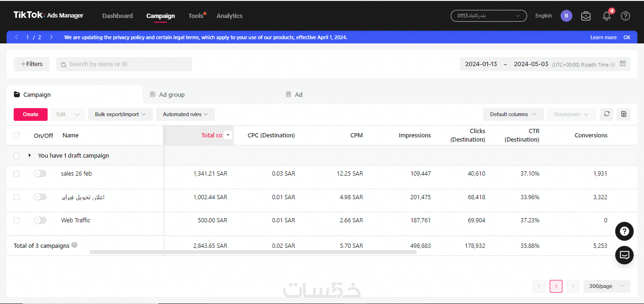644x304 pixels.
Task: Switch to the Ad group tab
Action: 167,94
